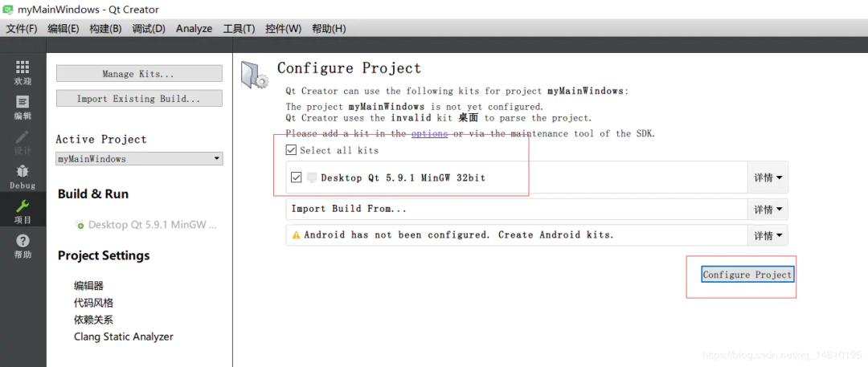Uncheck Desktop Qt 5.9.1 MinGW 32bit kit
The image size is (868, 367).
297,177
